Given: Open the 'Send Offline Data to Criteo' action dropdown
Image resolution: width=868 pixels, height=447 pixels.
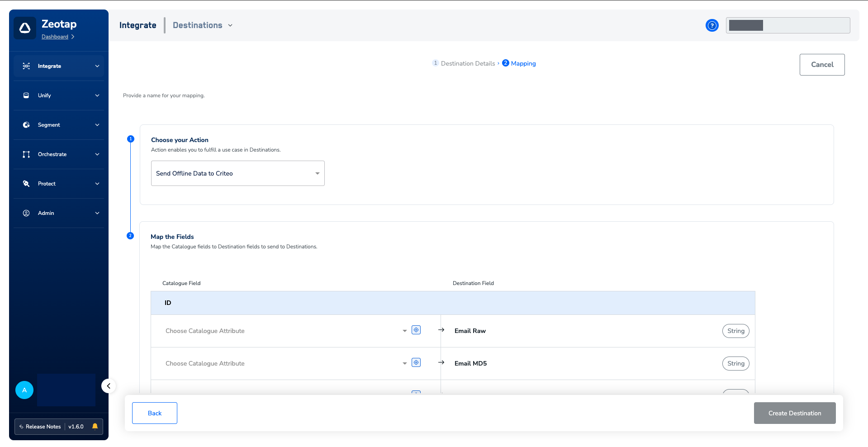Looking at the screenshot, I should click(238, 173).
